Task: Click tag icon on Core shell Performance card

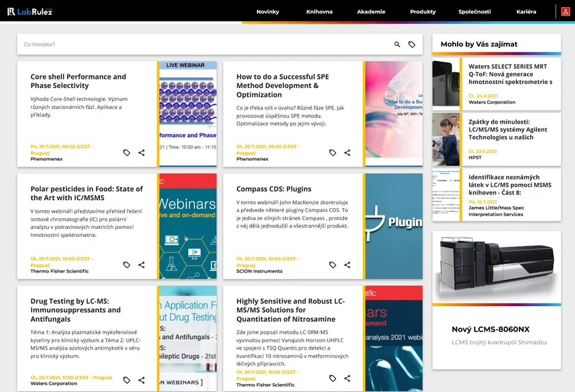Action: (127, 152)
